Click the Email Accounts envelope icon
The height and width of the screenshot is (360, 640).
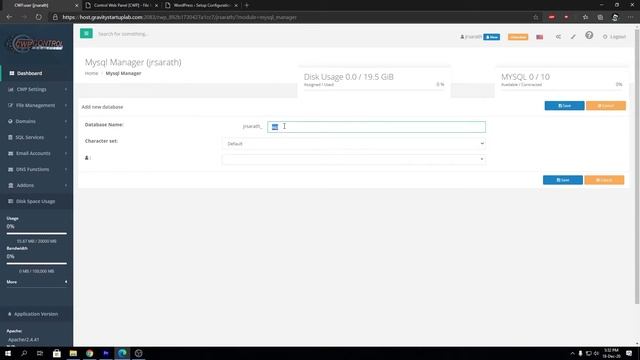[11, 153]
